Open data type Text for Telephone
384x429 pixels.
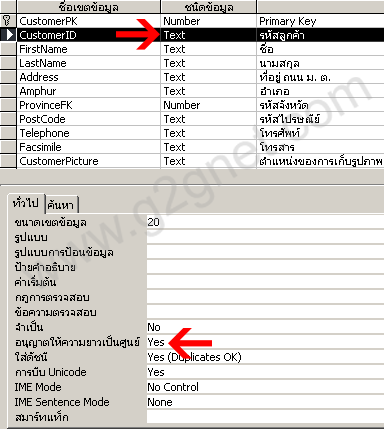tap(209, 133)
